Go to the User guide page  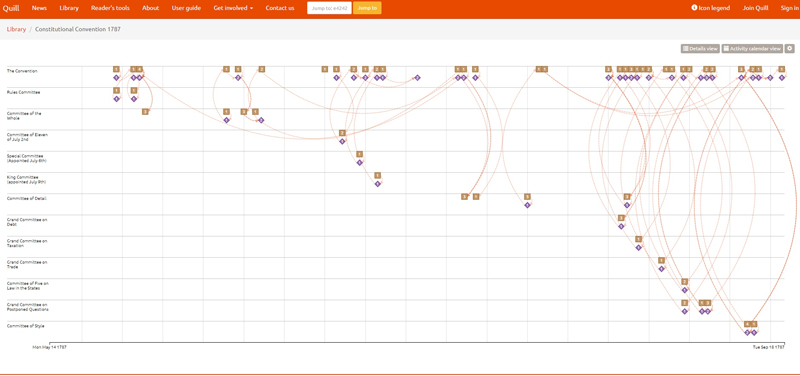click(186, 8)
